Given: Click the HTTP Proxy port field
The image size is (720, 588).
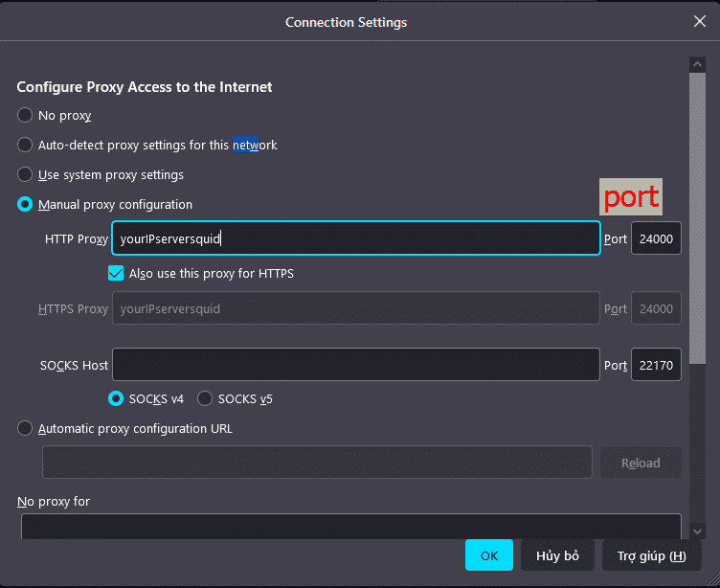Looking at the screenshot, I should [656, 238].
